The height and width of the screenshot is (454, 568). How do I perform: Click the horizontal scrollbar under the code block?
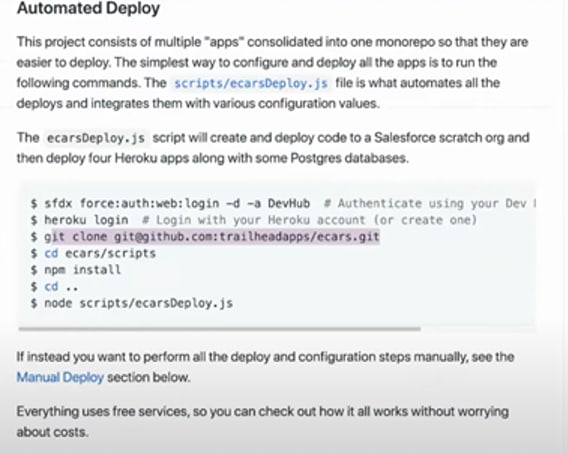(x=220, y=329)
